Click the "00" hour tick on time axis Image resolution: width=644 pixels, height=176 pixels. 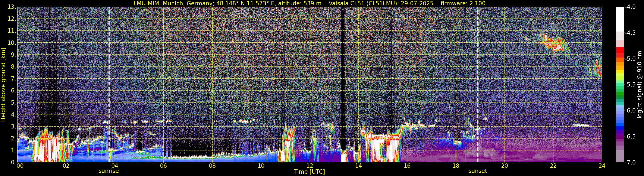20,166
